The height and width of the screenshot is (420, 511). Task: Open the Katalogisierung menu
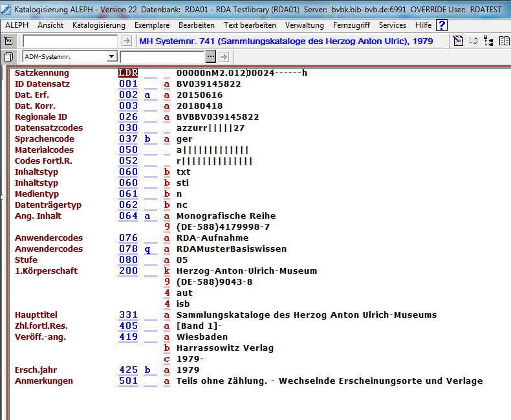(x=99, y=25)
